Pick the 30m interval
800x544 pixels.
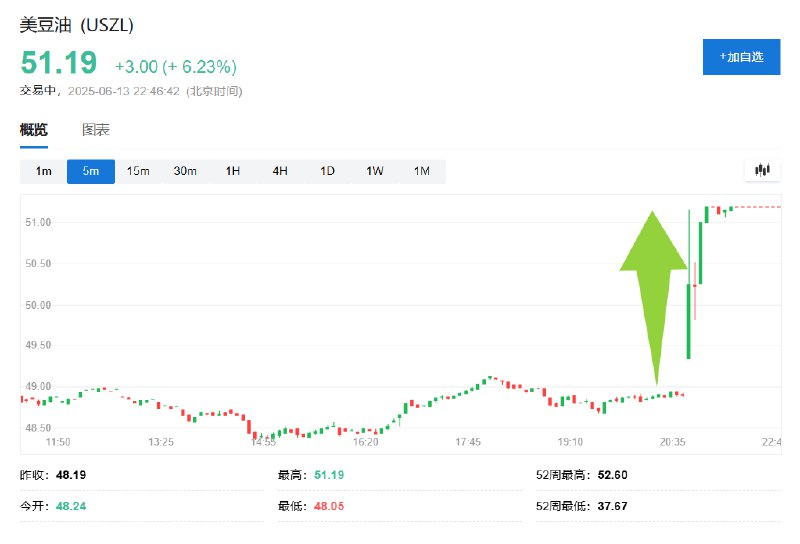[185, 171]
